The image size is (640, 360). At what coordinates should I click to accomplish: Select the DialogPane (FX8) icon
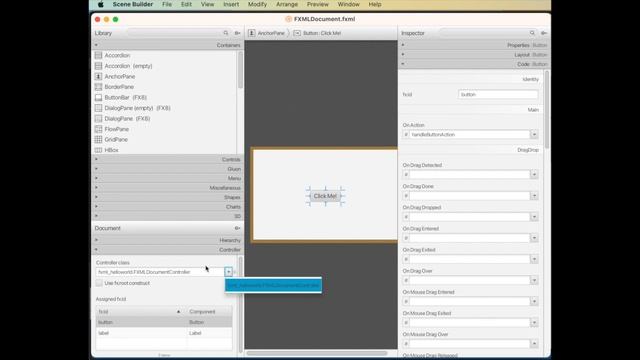(98, 118)
